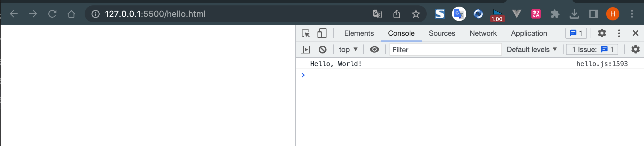Show the console sidebar panel
Viewport: 644px width, 146px height.
[x=305, y=50]
